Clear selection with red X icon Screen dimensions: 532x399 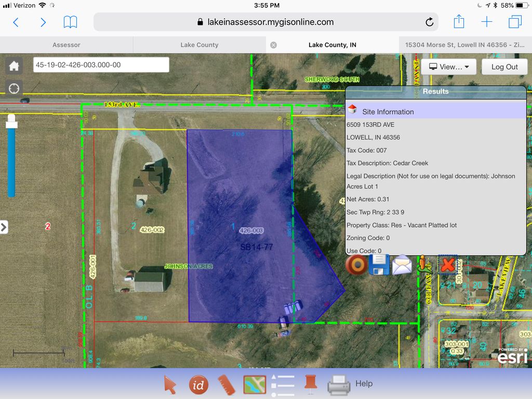[x=447, y=265]
